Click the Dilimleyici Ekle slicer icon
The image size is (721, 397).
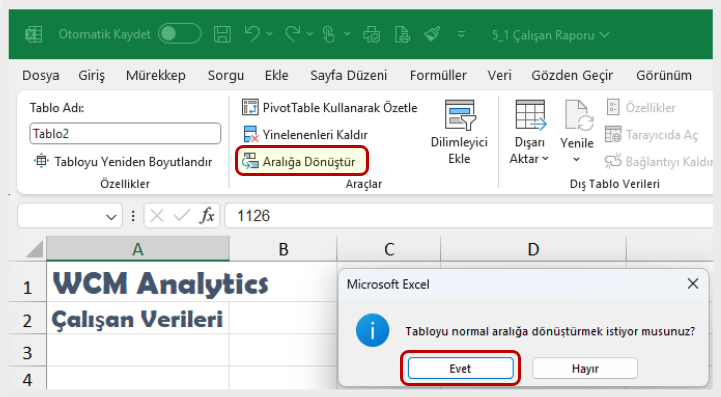pos(459,116)
